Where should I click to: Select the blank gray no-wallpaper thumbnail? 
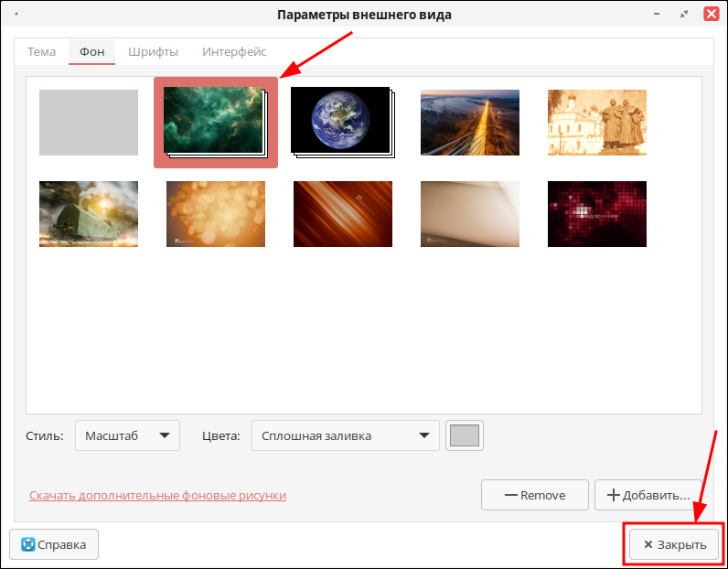[89, 123]
